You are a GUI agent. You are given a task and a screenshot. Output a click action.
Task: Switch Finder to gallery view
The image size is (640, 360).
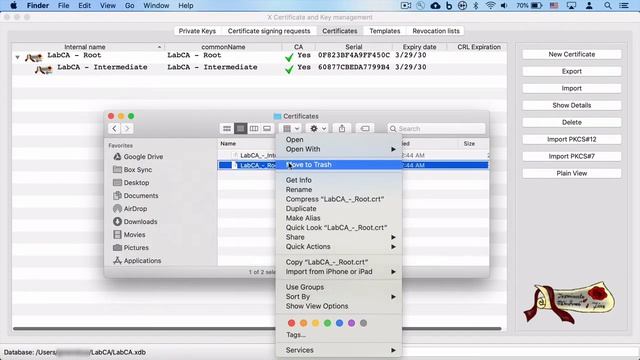pyautogui.click(x=267, y=129)
